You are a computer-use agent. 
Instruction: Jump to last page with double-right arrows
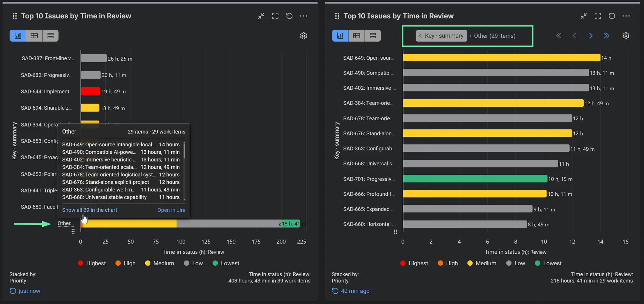607,36
